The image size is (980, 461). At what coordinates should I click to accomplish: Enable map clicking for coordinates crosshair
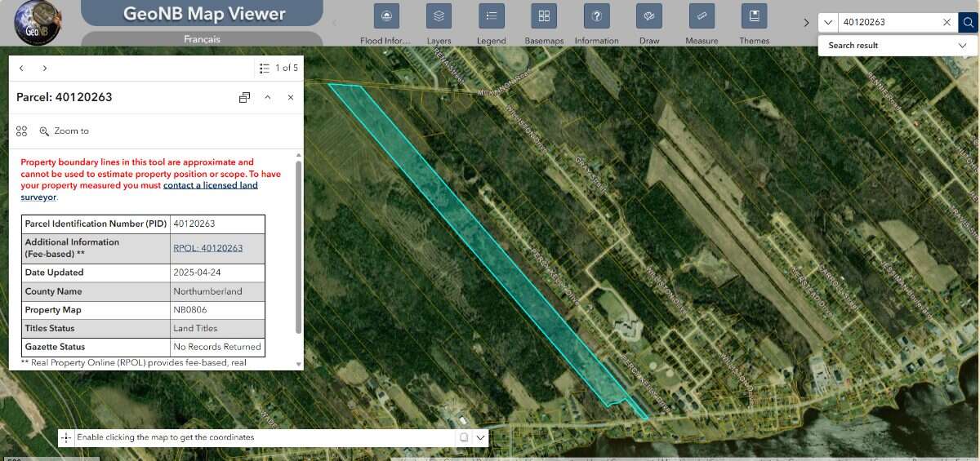(66, 437)
